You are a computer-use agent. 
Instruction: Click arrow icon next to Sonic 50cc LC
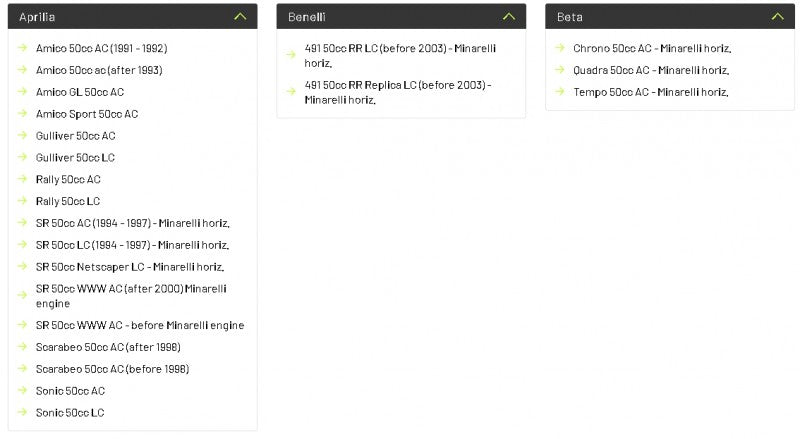[x=22, y=412]
